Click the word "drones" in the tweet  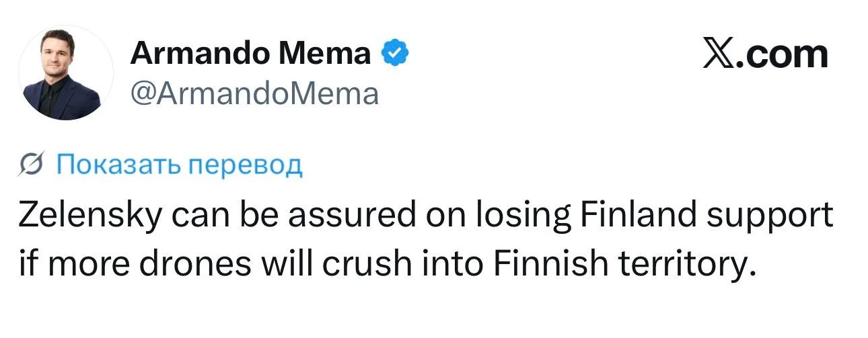coord(180,266)
